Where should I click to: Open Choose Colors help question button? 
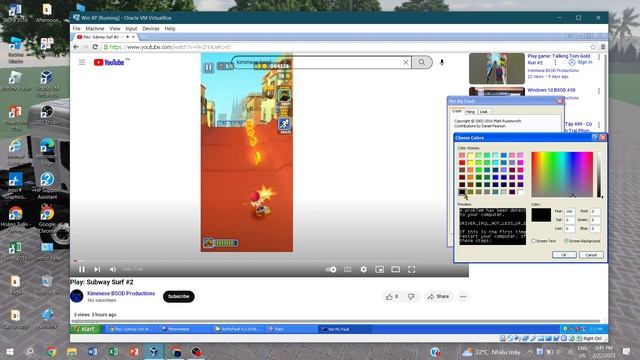[x=595, y=138]
